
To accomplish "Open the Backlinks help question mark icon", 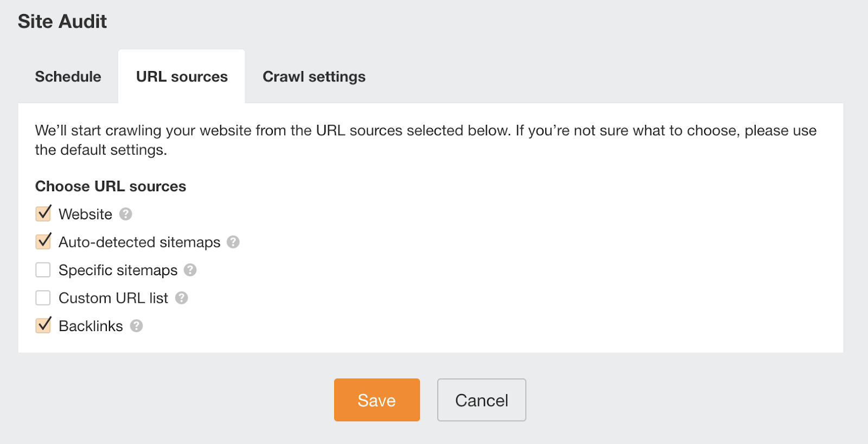I will click(137, 326).
